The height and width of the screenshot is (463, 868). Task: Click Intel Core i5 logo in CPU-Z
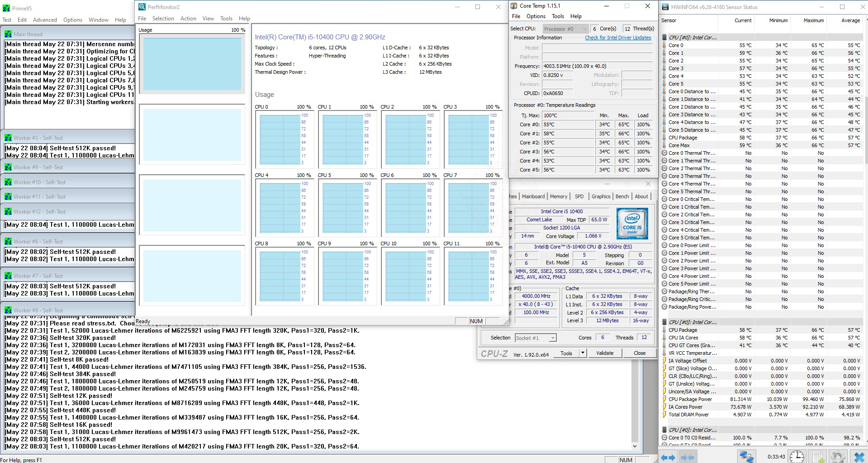632,224
